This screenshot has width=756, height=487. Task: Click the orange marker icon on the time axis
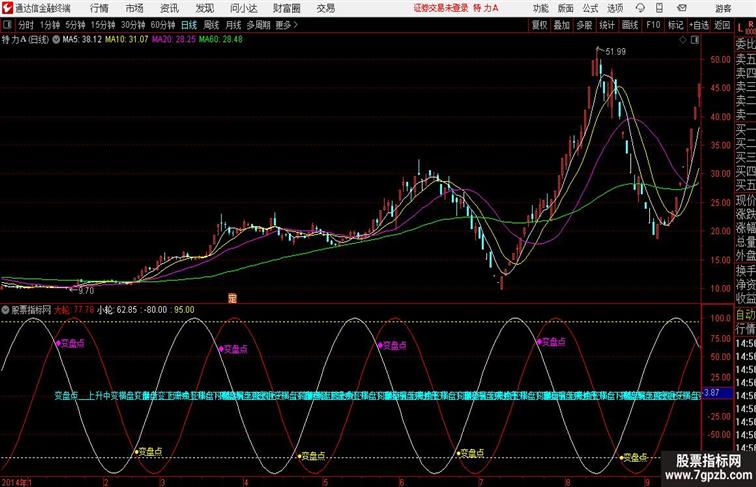[x=232, y=298]
